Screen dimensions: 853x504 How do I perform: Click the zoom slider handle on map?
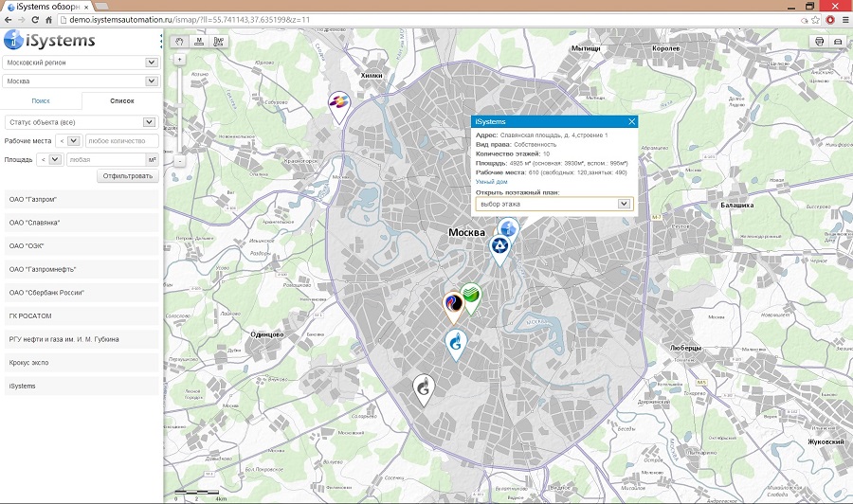(179, 105)
